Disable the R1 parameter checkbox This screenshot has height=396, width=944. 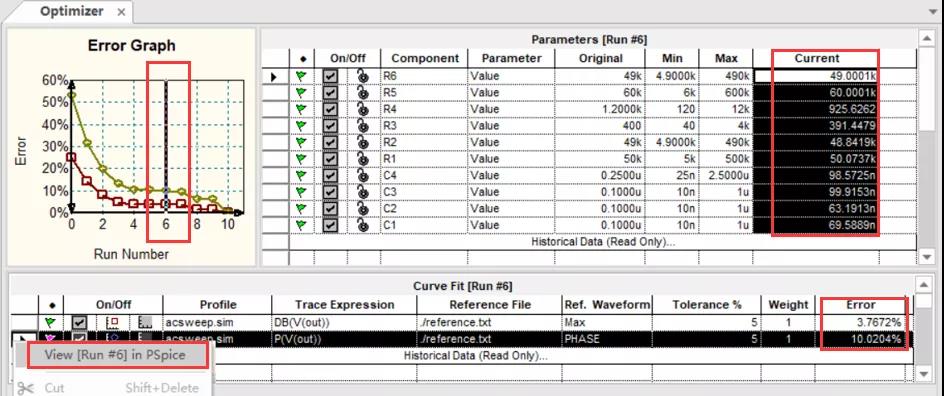(330, 159)
